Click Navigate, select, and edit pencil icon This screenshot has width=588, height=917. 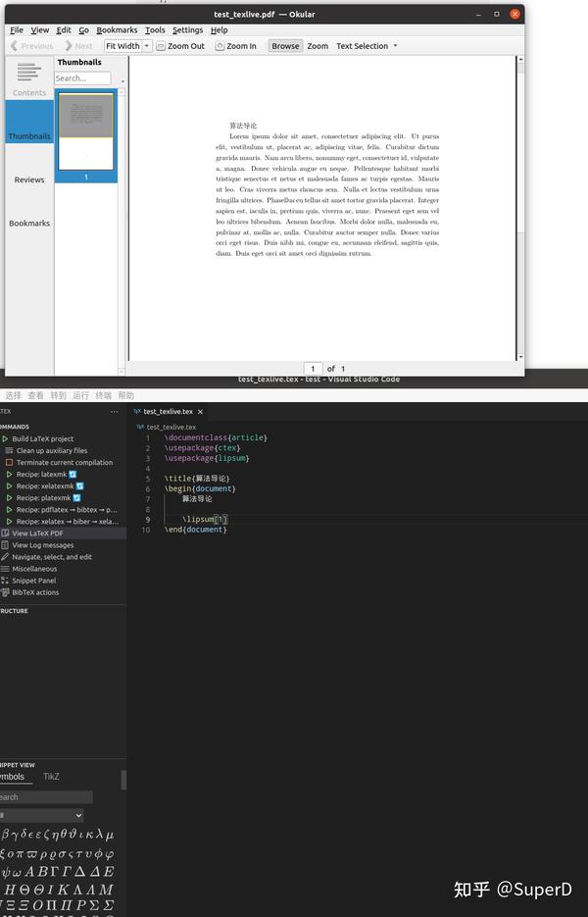(x=5, y=557)
